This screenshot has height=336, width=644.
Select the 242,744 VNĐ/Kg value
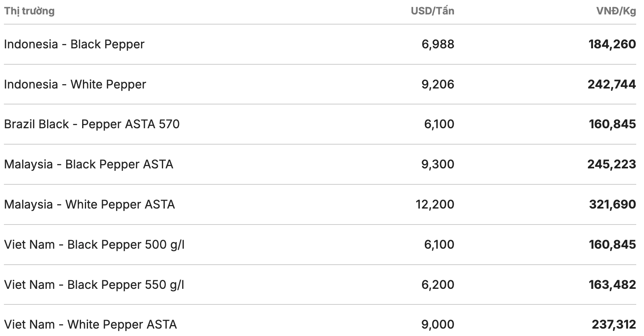(x=612, y=84)
